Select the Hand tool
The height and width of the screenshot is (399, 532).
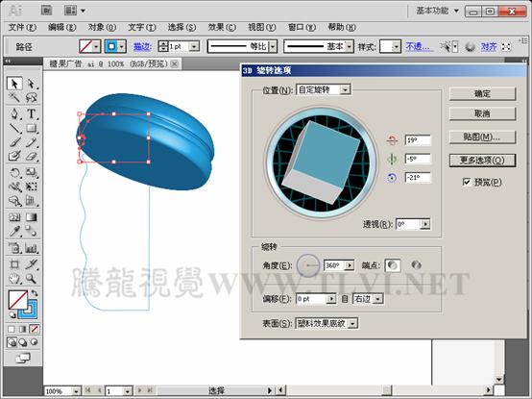pos(14,279)
